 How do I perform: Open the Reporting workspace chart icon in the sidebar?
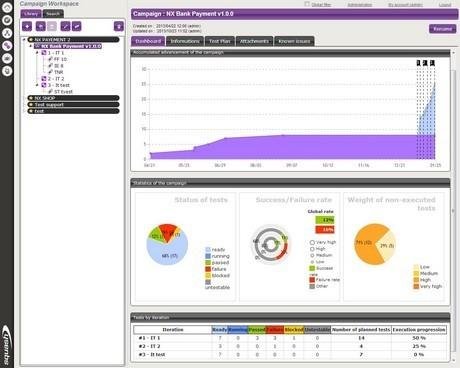tap(7, 58)
